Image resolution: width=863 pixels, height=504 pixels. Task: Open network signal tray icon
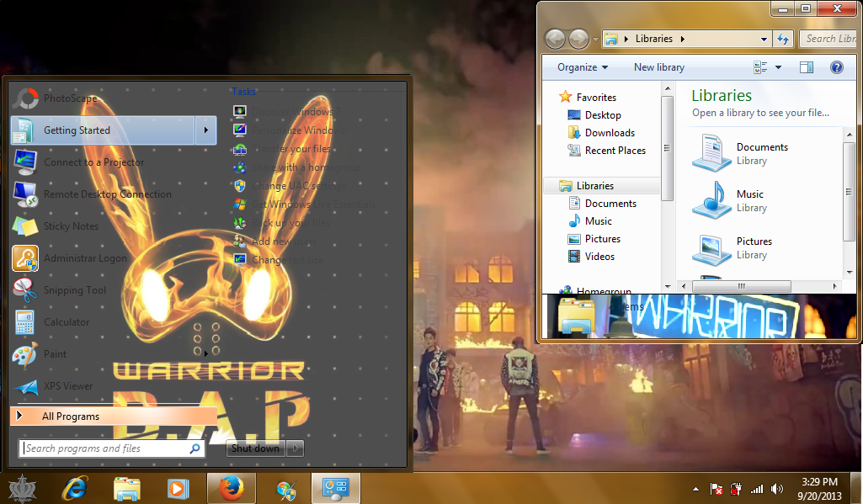(757, 489)
